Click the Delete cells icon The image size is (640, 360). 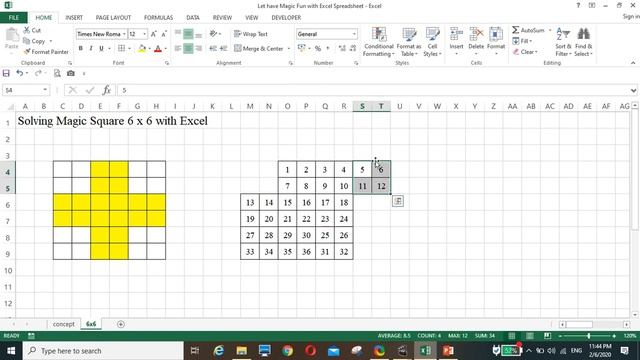[x=476, y=34]
